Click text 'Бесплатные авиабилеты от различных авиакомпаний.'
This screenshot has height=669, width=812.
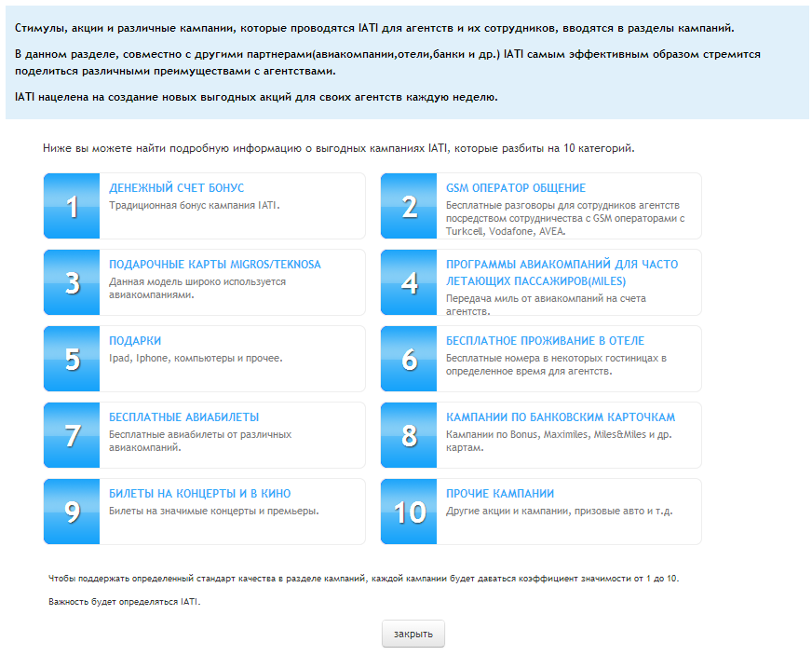click(200, 441)
